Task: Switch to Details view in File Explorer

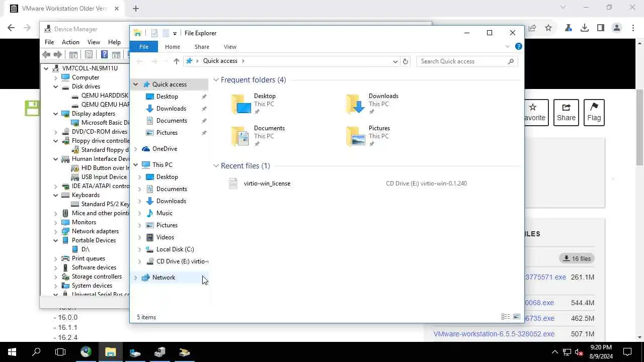Action: 505,317
